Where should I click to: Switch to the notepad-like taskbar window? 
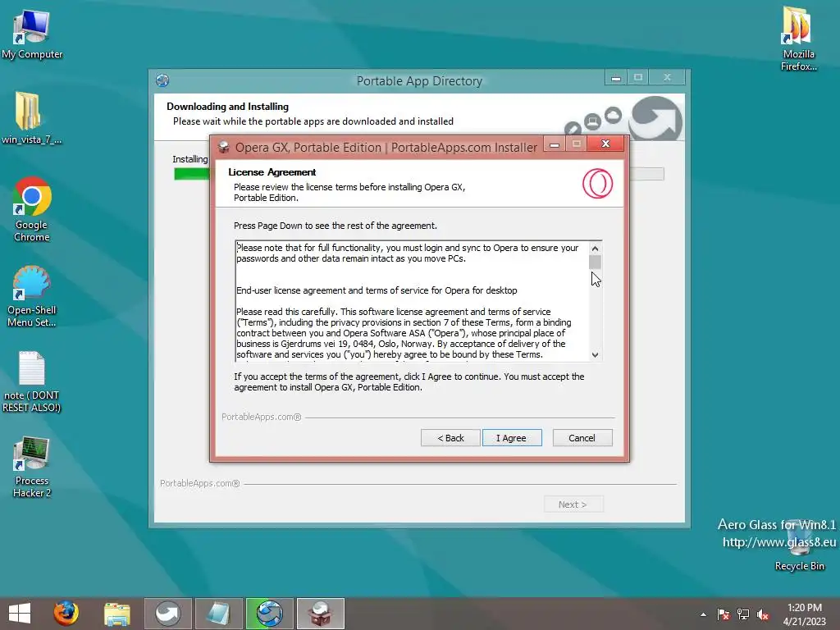(x=218, y=614)
